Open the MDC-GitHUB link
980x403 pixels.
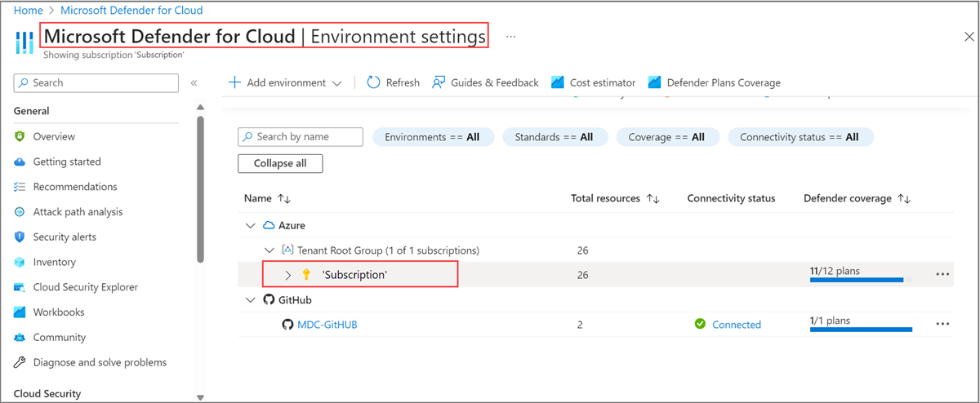(x=327, y=325)
